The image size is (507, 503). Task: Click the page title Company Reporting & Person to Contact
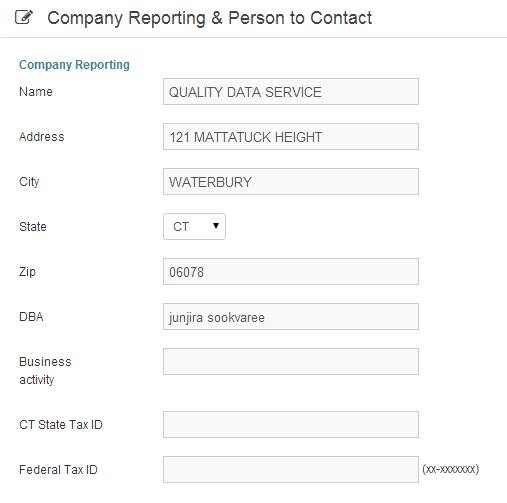click(x=210, y=18)
